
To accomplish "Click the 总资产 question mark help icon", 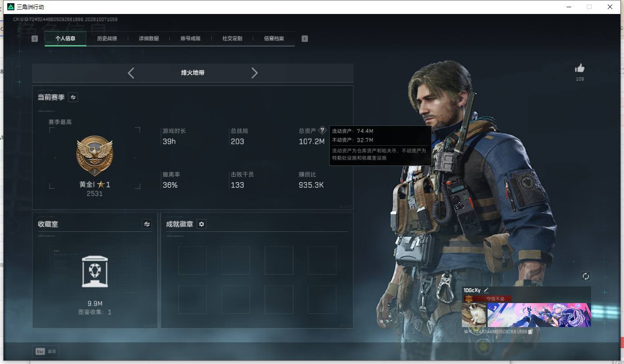I will tap(322, 130).
